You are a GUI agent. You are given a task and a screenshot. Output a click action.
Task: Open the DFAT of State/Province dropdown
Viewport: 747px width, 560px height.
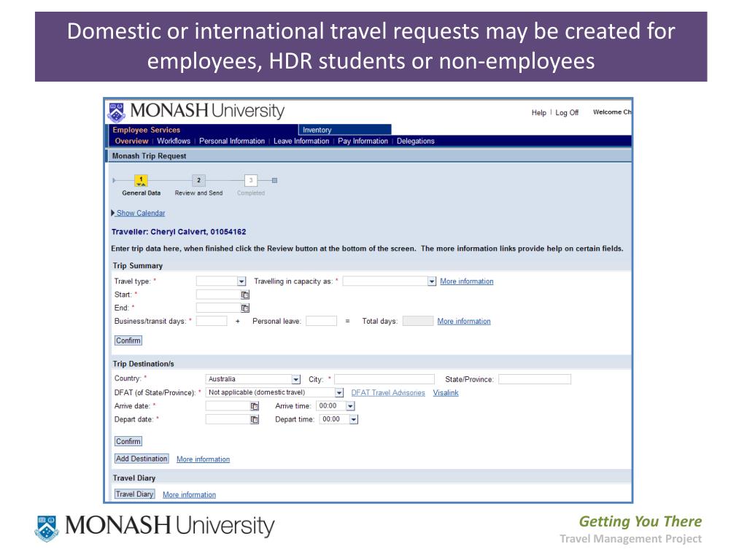339,393
